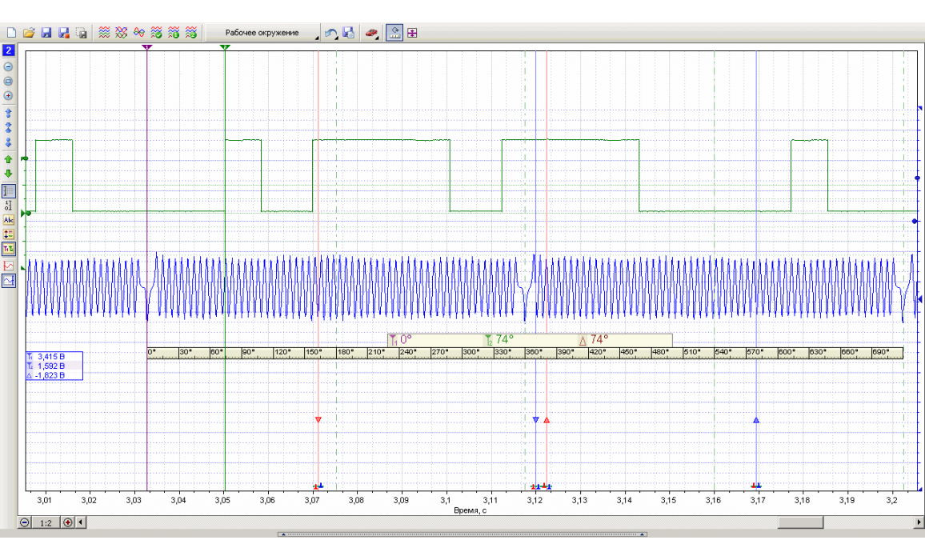Toggle the Abc text labels button
Viewport: 925px width, 560px height.
[8, 220]
